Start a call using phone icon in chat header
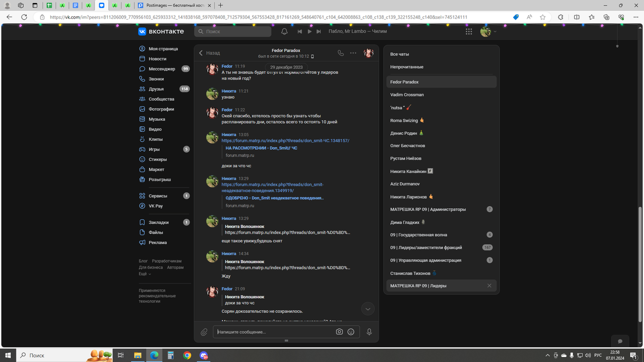 (x=341, y=53)
